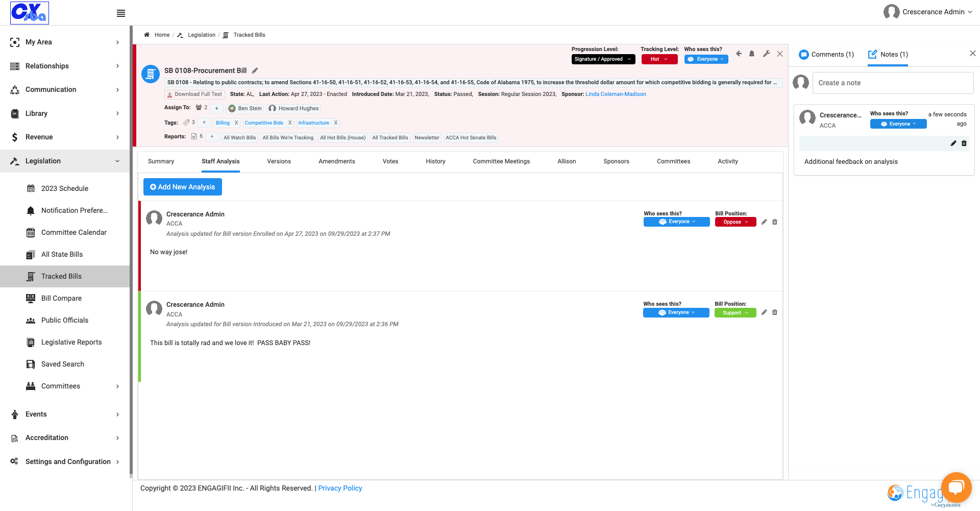Add a tag with plus next to Tags
Screen dimensions: 980x511
tap(204, 123)
